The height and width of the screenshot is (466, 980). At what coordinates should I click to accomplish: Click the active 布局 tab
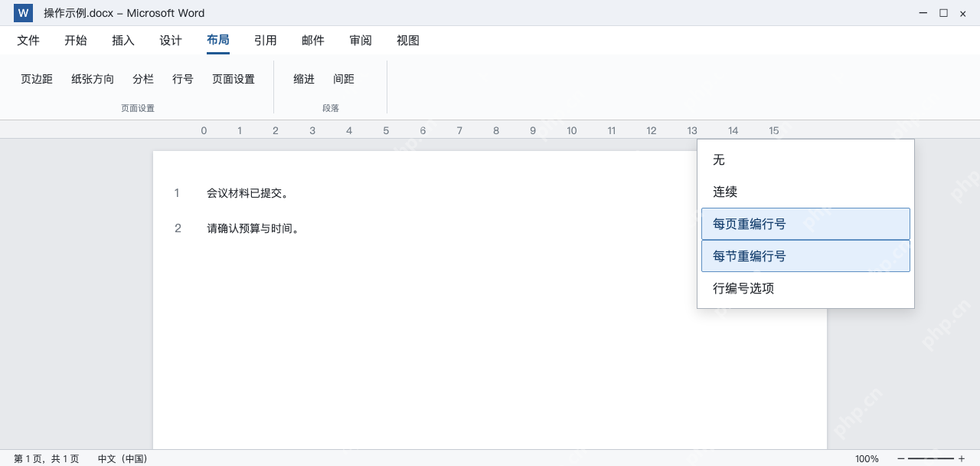point(218,41)
